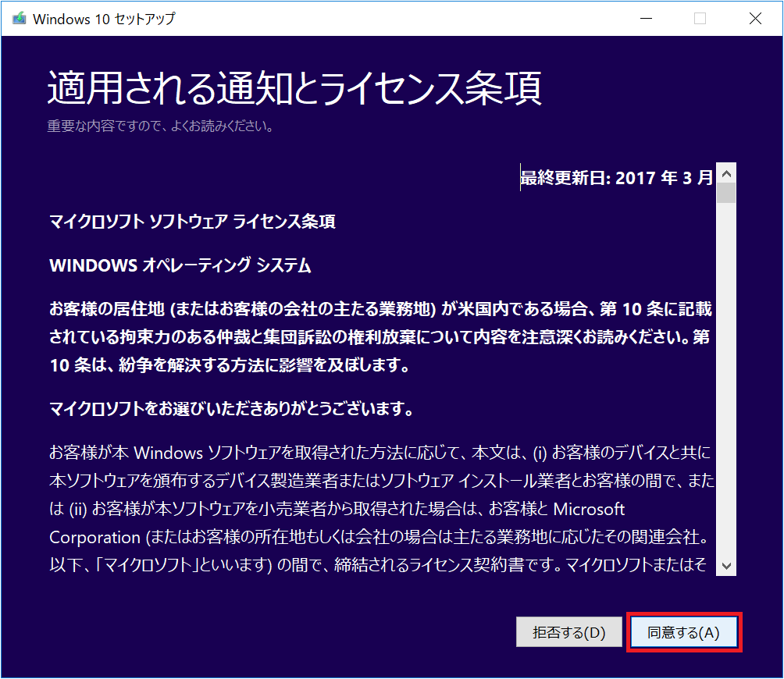Close the Windows 10 setup window

pos(755,19)
